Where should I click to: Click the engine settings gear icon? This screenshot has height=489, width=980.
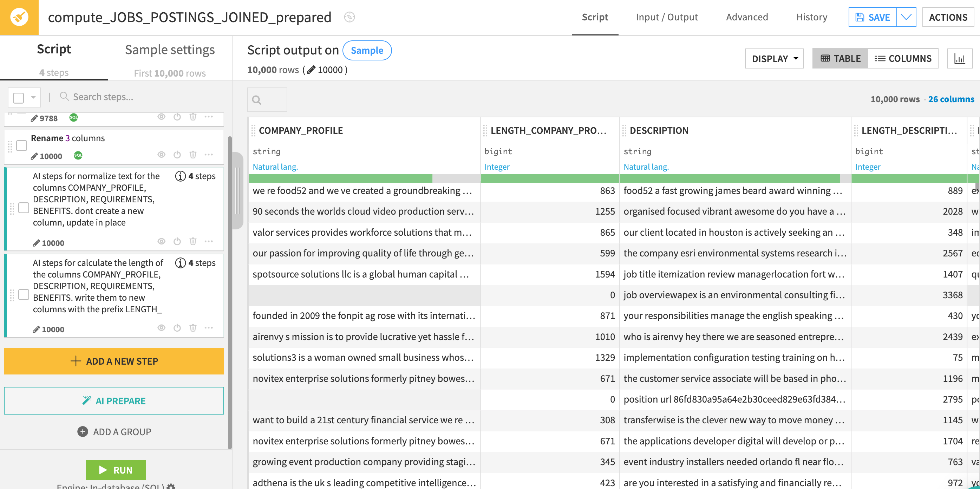(171, 486)
